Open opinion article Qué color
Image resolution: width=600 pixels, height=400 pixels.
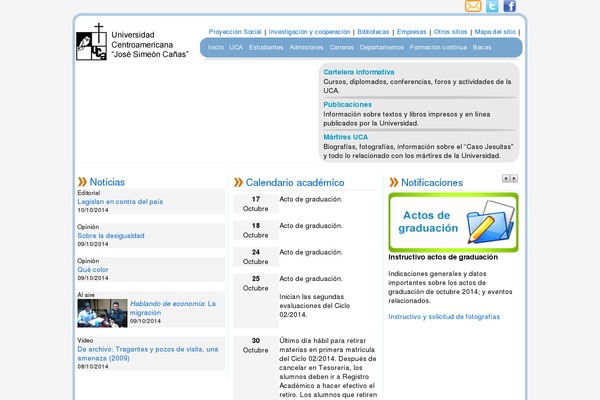(x=93, y=270)
